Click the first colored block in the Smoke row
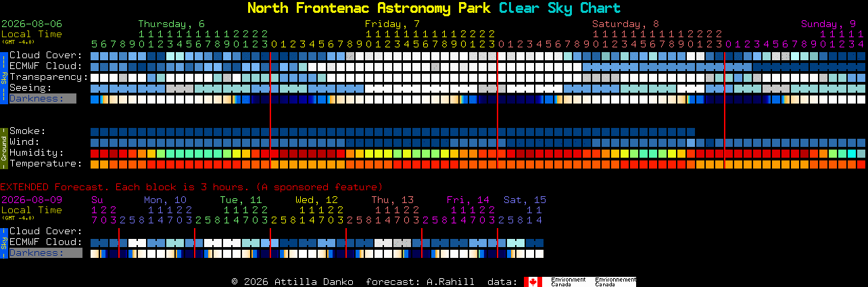This screenshot has width=868, height=287. [95, 131]
